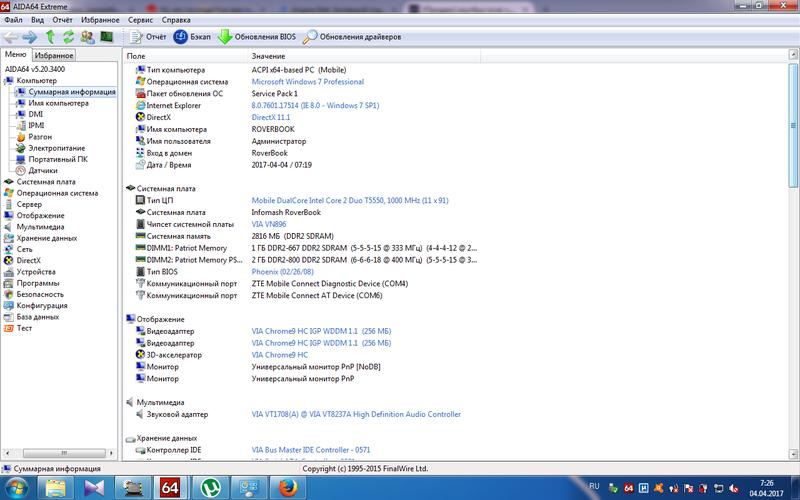Click the sidebar horizontal scrollbar thumb
Image resolution: width=800 pixels, height=500 pixels.
(64, 453)
